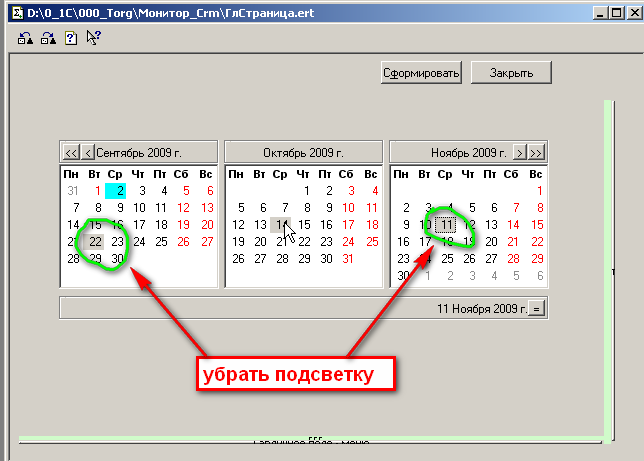
Task: Open date picker button next to 11 Ноября 2009
Action: tap(537, 308)
